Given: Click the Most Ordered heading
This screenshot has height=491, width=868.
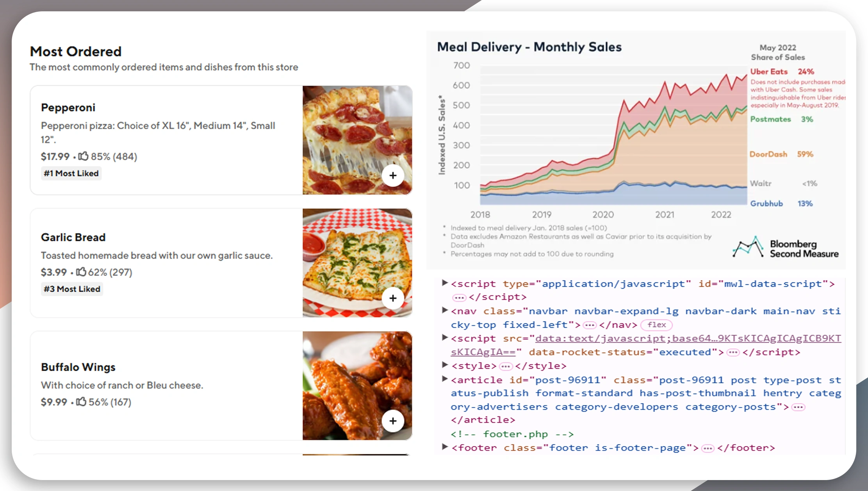Looking at the screenshot, I should [76, 51].
